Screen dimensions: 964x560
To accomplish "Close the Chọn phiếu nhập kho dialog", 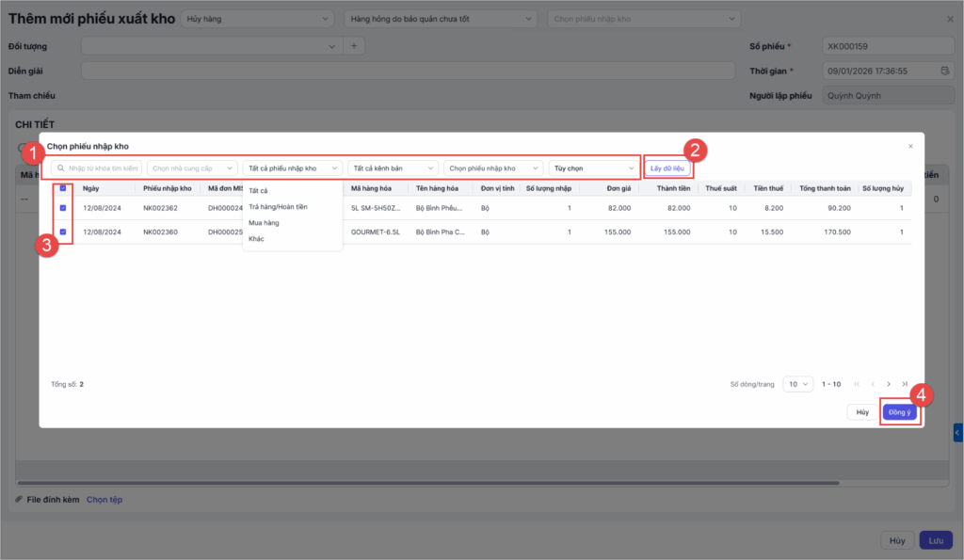I will pos(910,147).
